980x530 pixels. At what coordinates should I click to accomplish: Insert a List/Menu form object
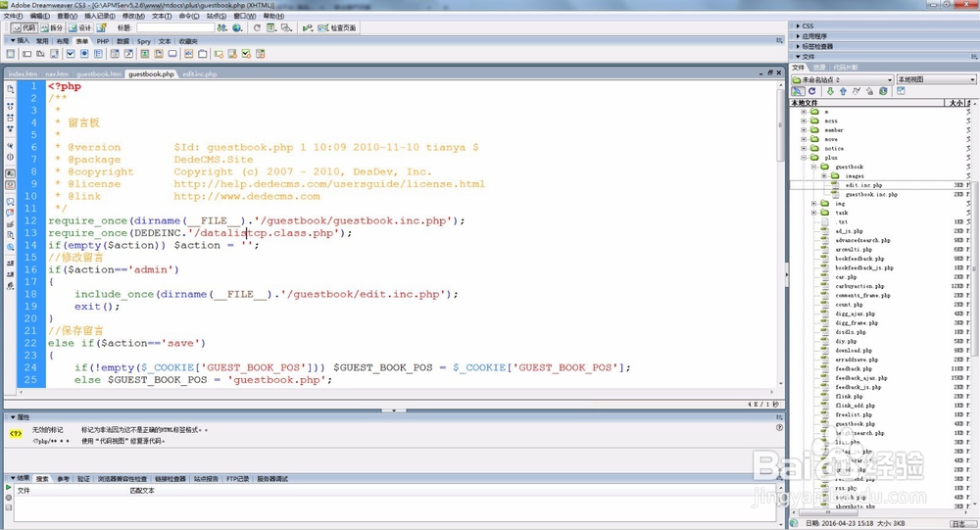point(115,55)
